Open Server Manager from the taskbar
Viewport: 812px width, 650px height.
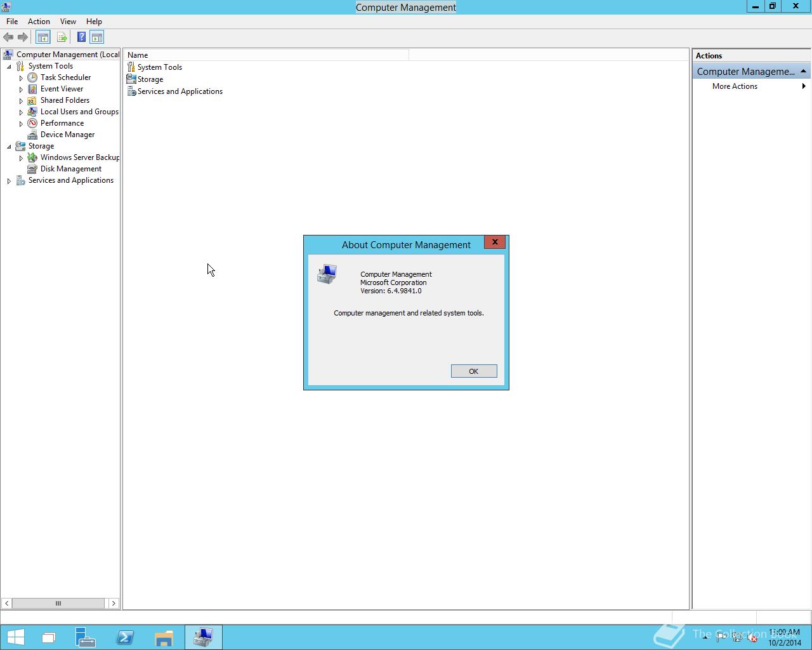pyautogui.click(x=85, y=637)
